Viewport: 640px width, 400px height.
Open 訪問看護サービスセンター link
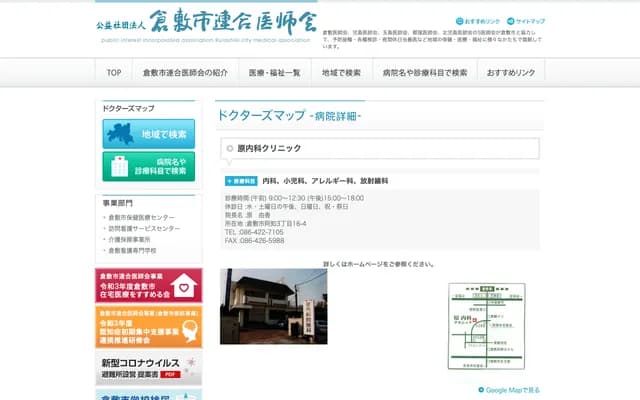pos(144,229)
